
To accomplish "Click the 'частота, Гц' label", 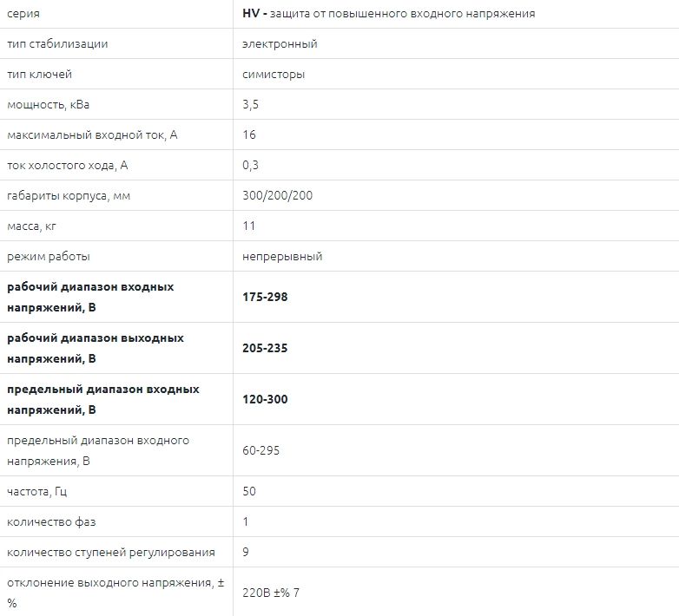I will [36, 491].
